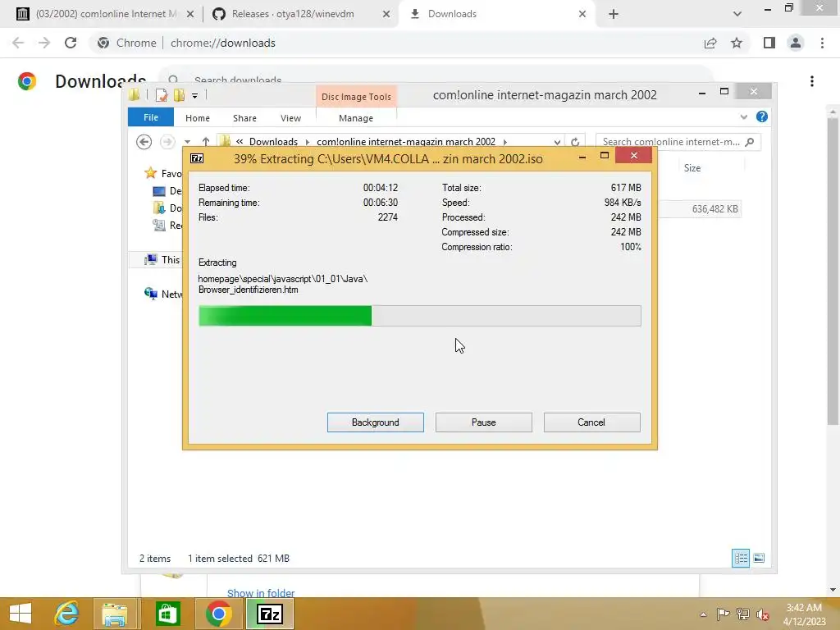Switch Explorer to details view
Viewport: 840px width, 630px height.
coord(741,558)
